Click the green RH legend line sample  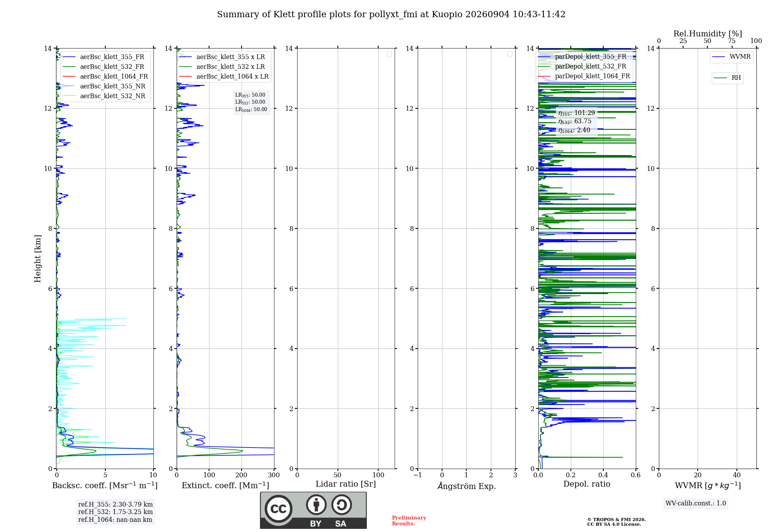coord(720,78)
